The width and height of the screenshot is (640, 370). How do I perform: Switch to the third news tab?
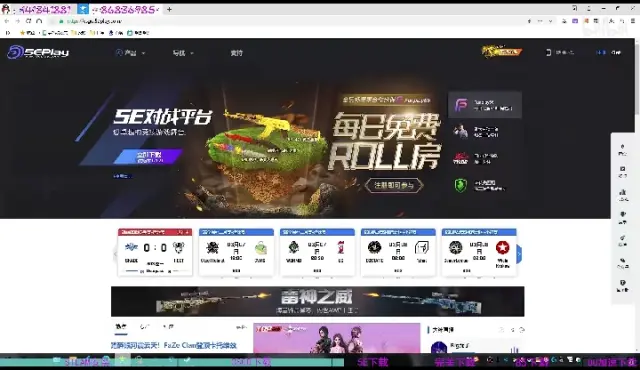point(168,327)
